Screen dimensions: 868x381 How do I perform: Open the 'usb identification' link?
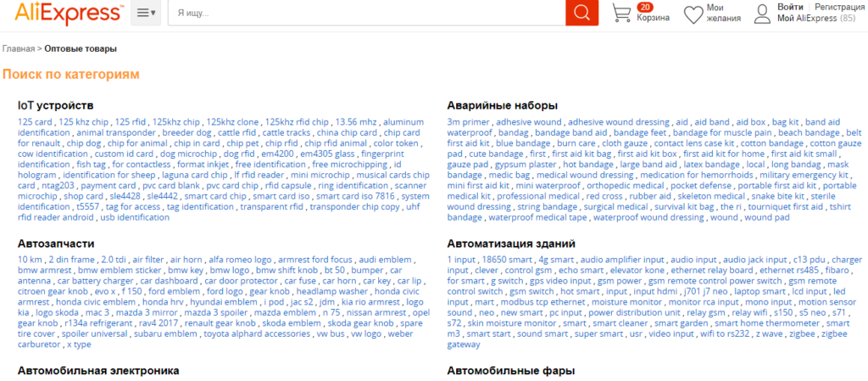pos(135,217)
